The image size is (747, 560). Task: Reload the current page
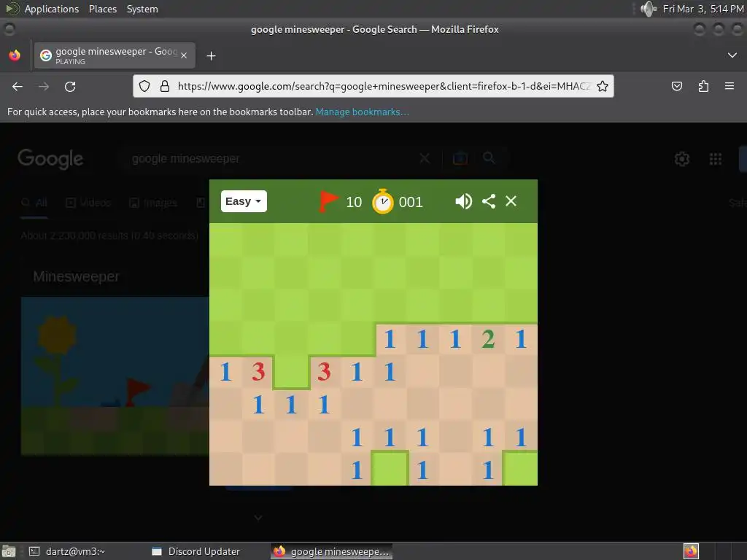coord(70,86)
